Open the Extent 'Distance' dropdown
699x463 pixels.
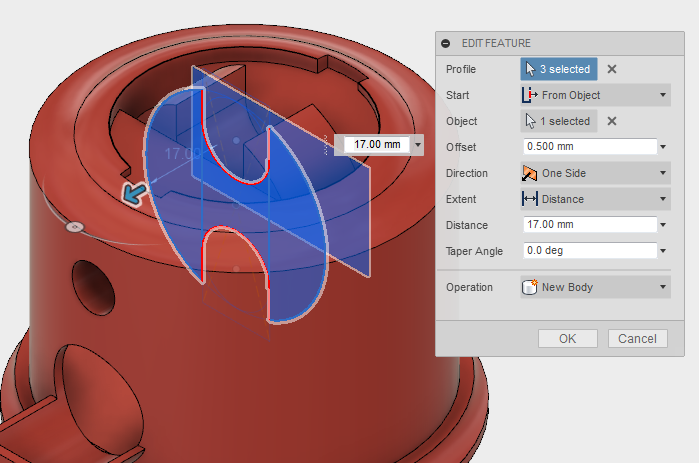point(595,199)
